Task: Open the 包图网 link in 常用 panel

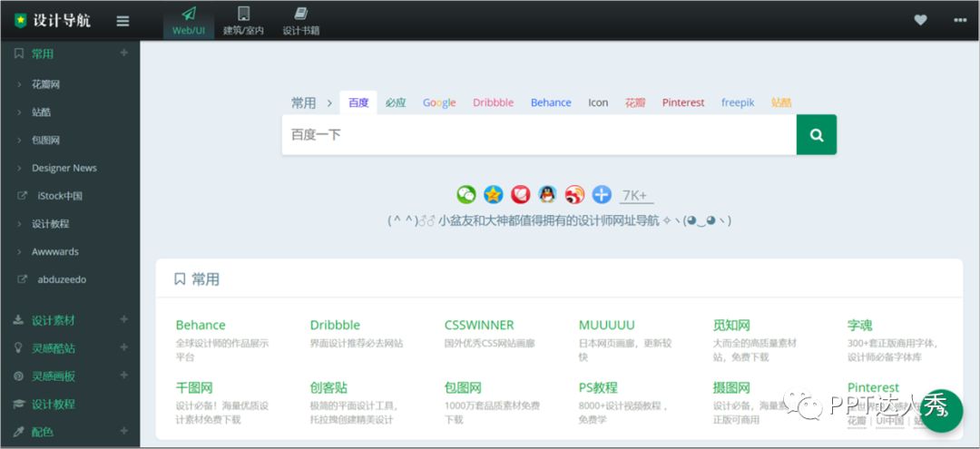Action: 463,388
